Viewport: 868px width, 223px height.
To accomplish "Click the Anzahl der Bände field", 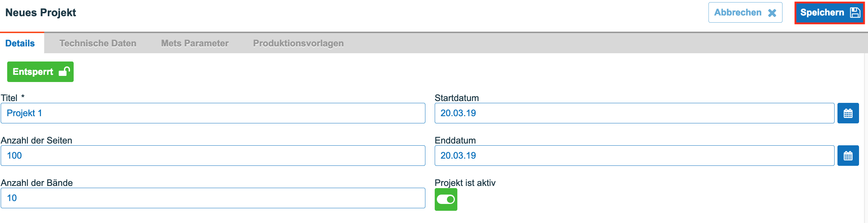I will [x=213, y=198].
